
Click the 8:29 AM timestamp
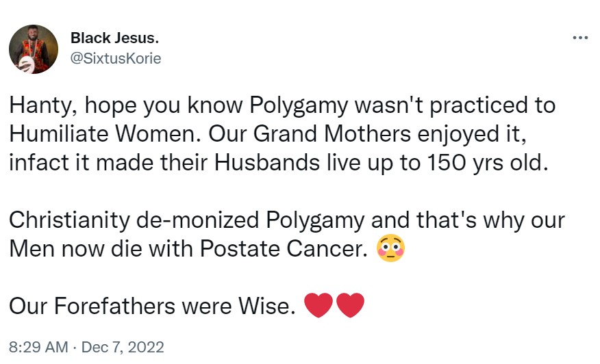[x=37, y=347]
